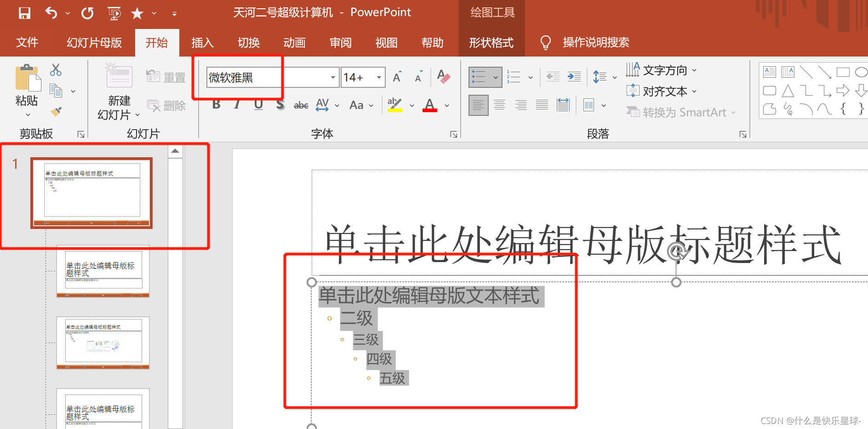This screenshot has height=429, width=868.
Task: Open the font name dropdown
Action: click(x=333, y=77)
